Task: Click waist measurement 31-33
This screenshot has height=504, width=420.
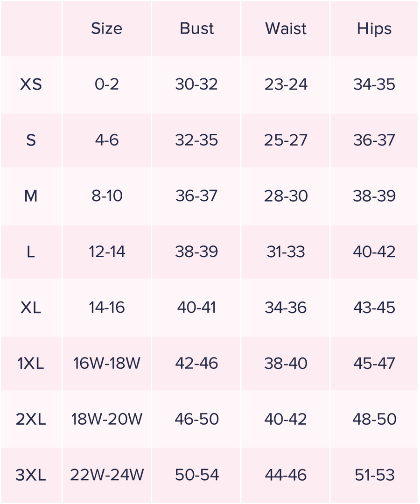Action: coord(286,252)
